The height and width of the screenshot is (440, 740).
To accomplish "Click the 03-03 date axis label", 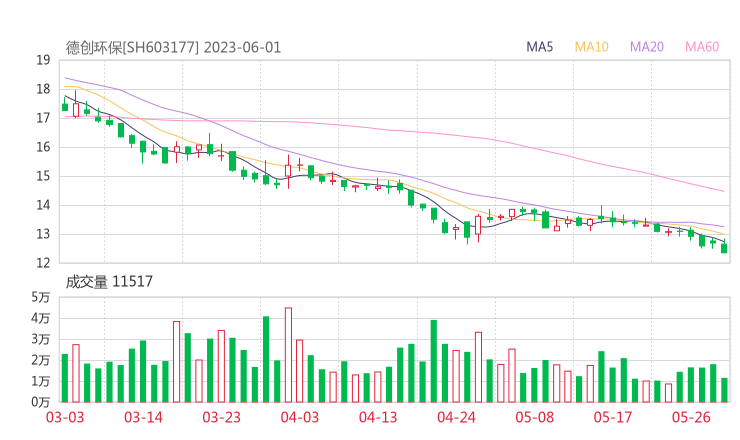I will coord(65,417).
